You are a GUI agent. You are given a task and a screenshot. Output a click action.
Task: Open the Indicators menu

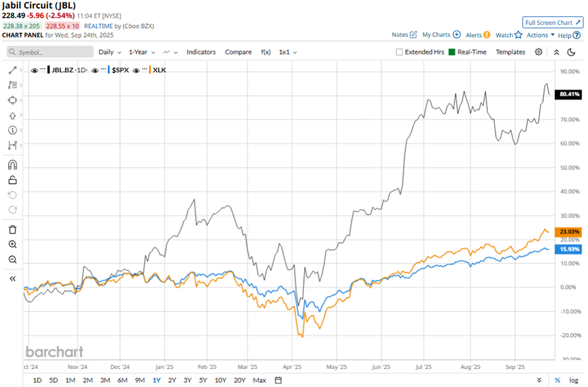201,52
